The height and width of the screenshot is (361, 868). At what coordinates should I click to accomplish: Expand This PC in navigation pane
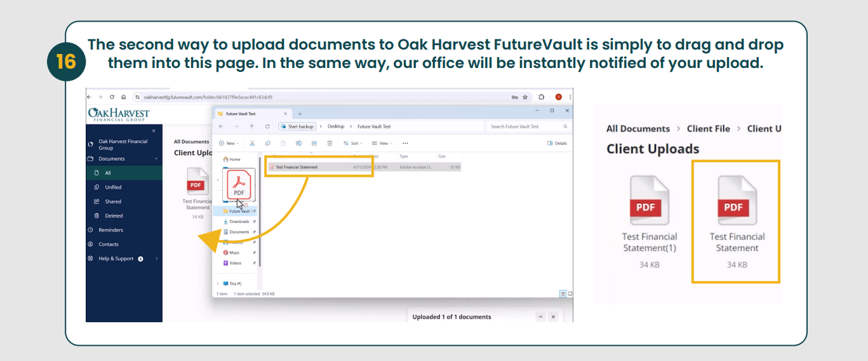tap(218, 283)
